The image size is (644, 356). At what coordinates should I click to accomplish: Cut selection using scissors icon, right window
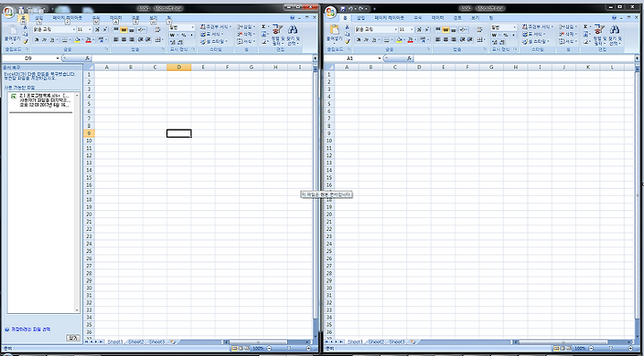click(347, 28)
